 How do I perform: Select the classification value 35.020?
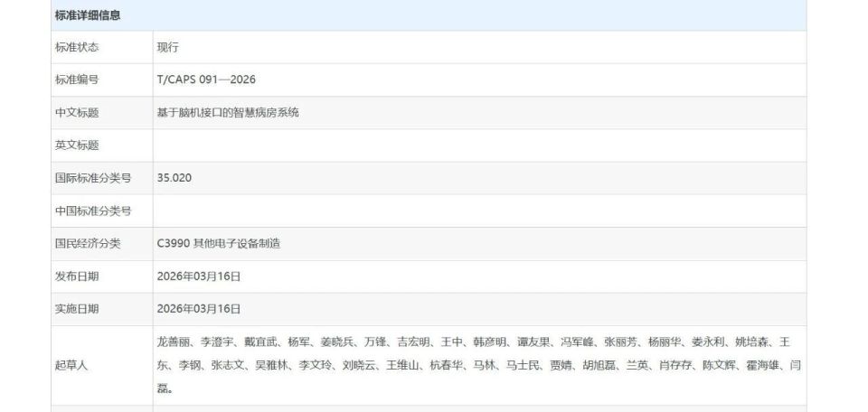point(175,178)
